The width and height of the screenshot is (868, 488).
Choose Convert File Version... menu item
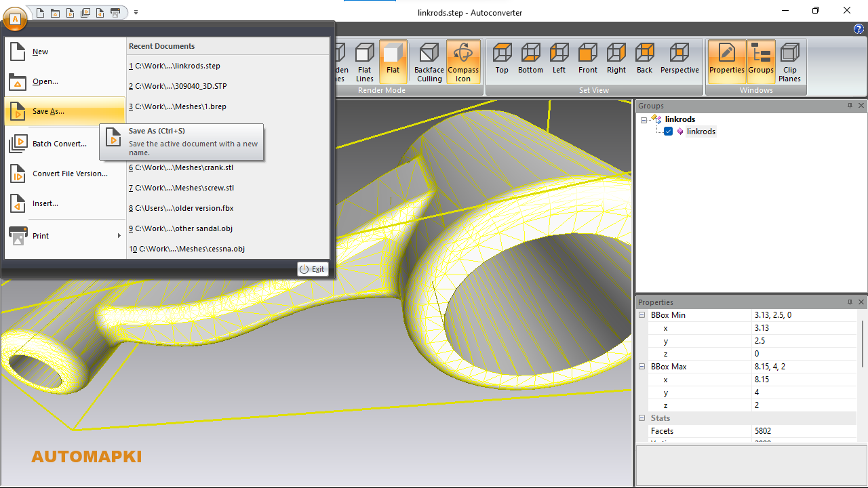[65, 174]
